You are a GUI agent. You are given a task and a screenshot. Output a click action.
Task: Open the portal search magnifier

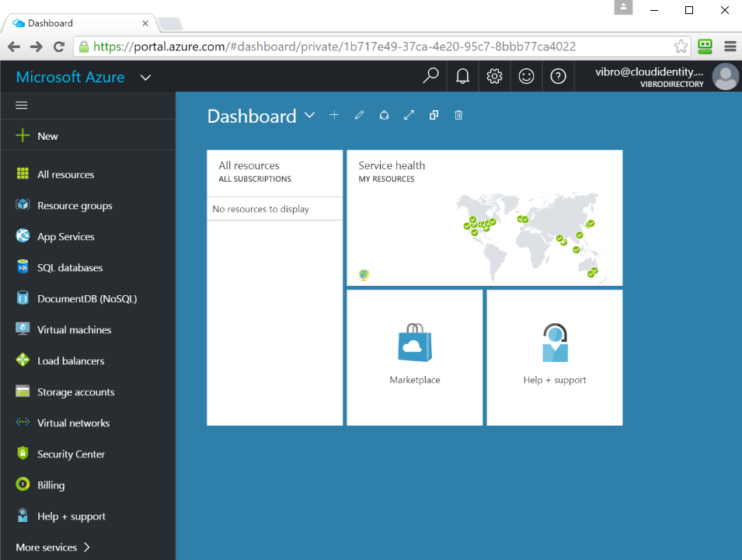430,75
